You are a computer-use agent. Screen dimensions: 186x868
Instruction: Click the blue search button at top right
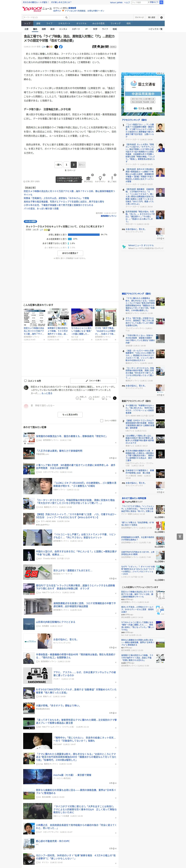[161, 2]
